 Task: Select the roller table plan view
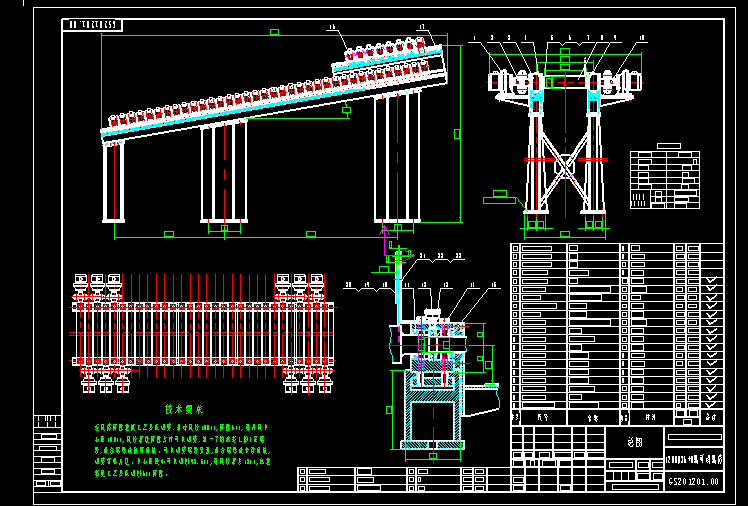click(203, 333)
